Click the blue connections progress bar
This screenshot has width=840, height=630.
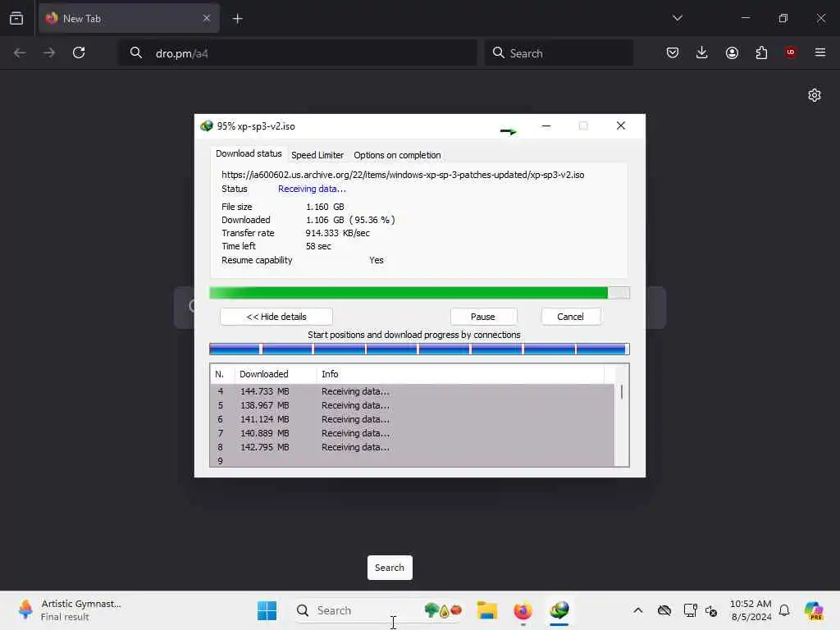coord(419,349)
